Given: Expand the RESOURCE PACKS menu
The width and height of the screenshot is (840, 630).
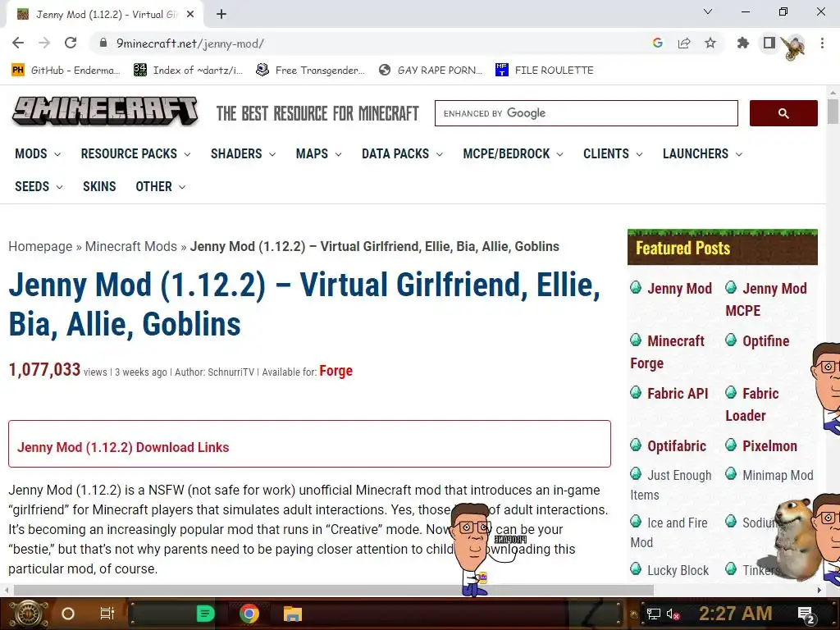Looking at the screenshot, I should coord(135,153).
